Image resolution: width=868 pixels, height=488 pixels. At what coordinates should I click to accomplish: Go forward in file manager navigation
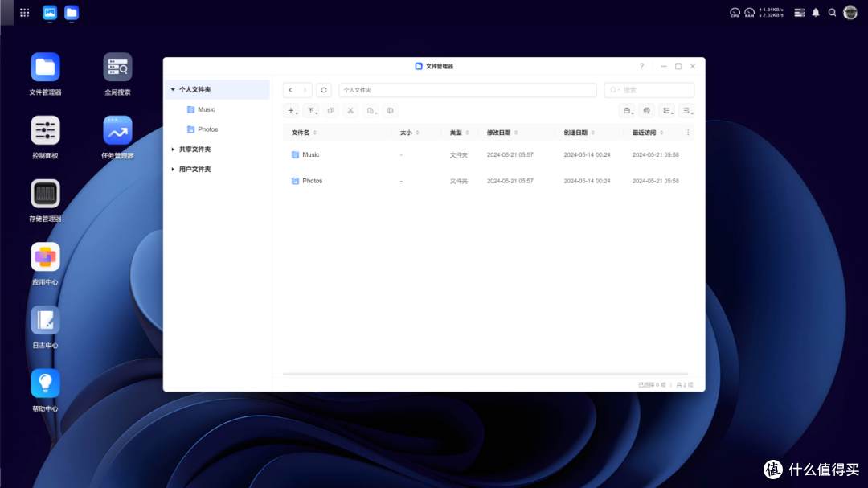point(305,90)
